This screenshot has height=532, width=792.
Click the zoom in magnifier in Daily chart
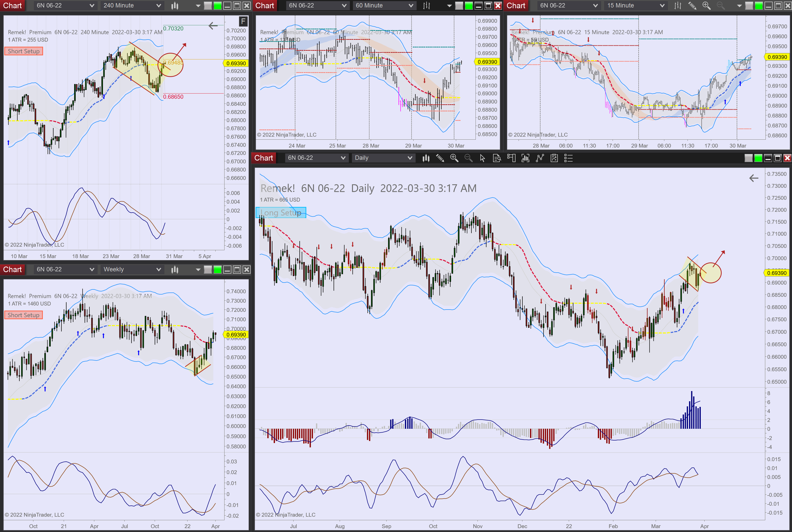coord(454,158)
